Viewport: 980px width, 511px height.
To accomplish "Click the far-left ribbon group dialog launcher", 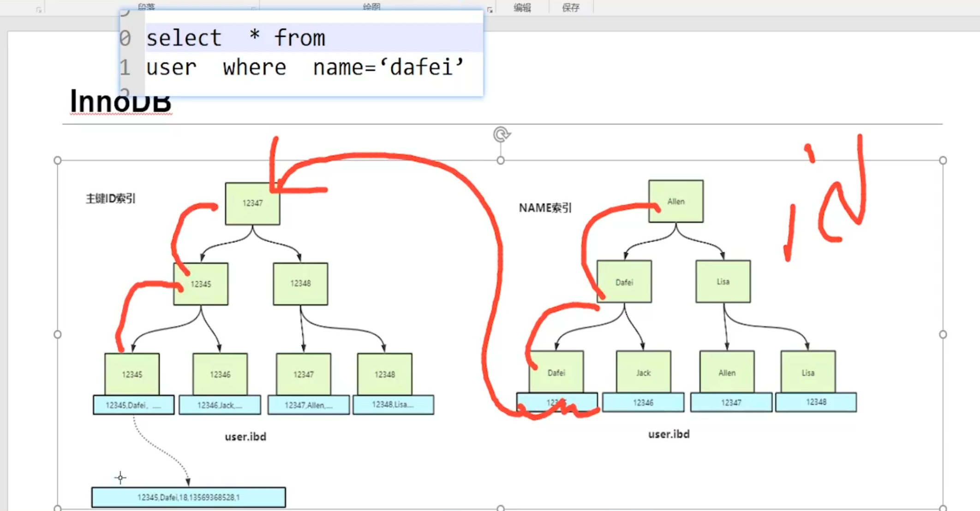I will [x=39, y=10].
